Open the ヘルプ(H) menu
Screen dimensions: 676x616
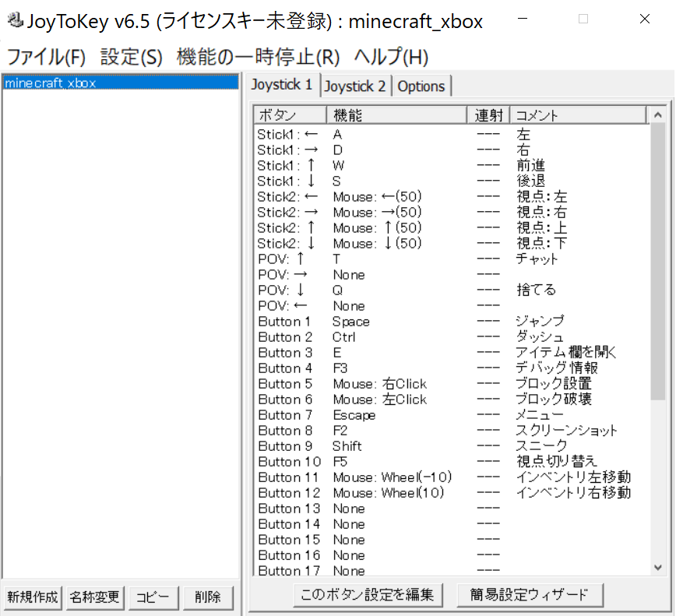[x=391, y=57]
